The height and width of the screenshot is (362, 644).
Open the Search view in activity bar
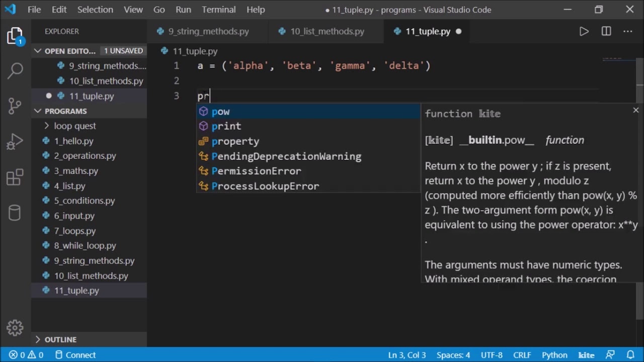[15, 70]
